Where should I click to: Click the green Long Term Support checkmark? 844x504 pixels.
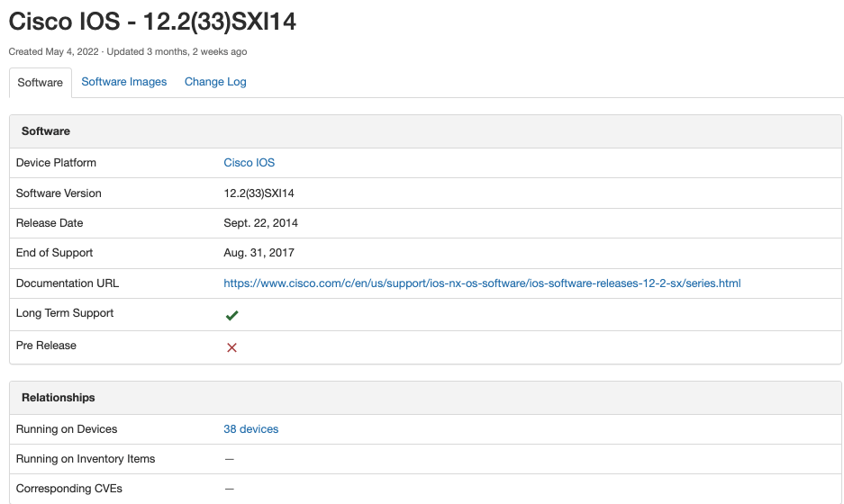point(232,316)
